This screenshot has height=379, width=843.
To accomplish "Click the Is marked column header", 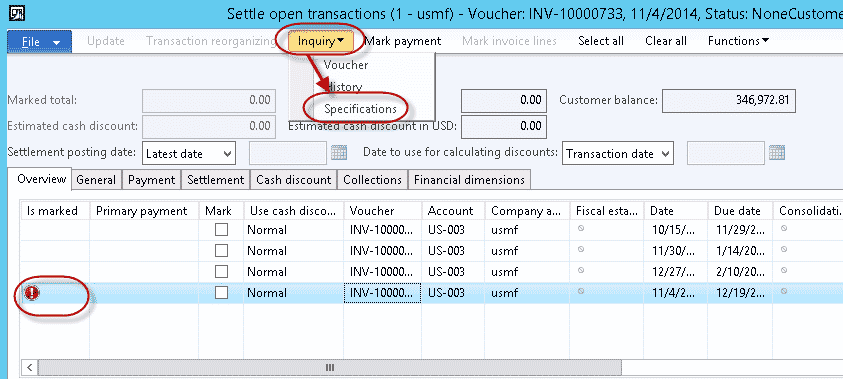I will [55, 211].
